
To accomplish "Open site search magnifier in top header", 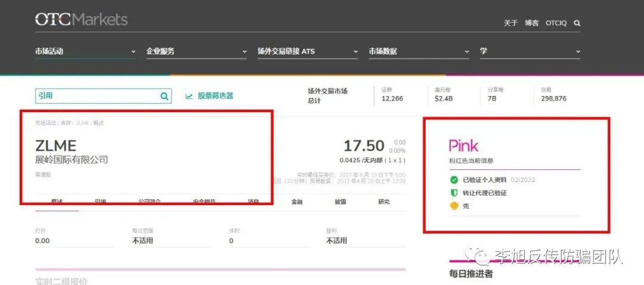I will point(577,23).
